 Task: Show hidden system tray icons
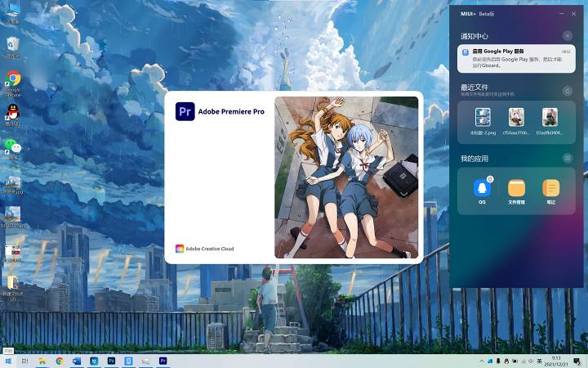pos(482,361)
